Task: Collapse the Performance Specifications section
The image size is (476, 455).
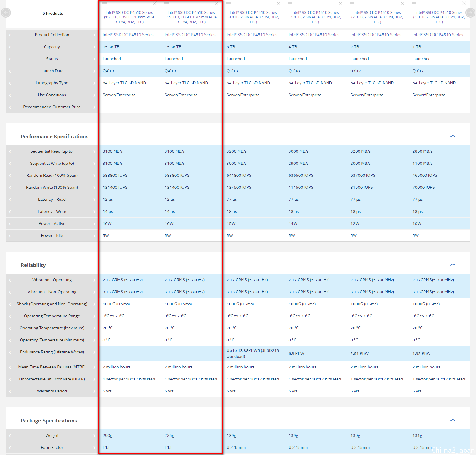Action: coord(453,136)
